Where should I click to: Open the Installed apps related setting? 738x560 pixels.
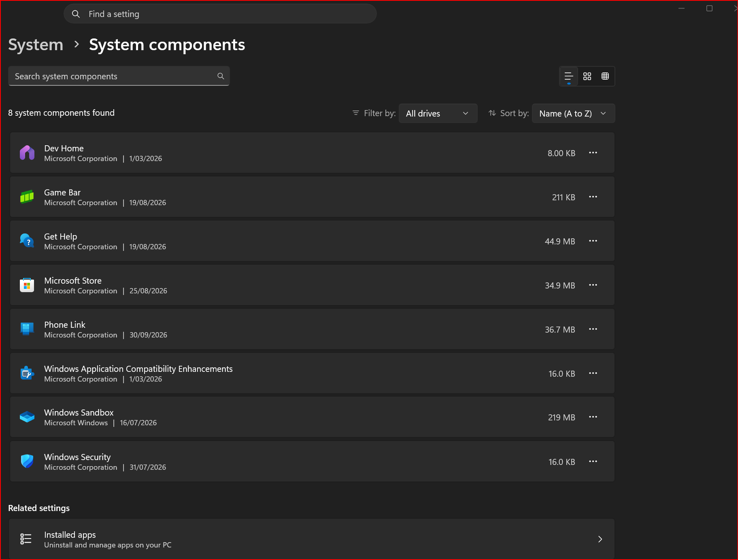coord(312,539)
